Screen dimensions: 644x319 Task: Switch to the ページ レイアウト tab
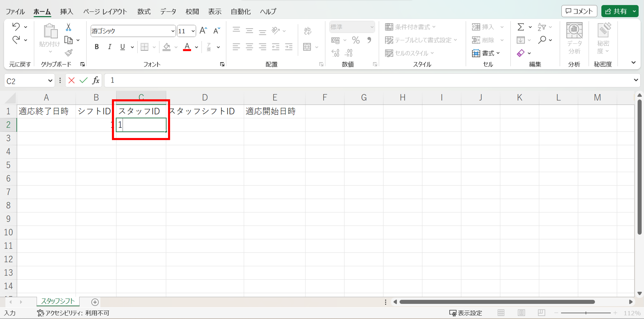coord(105,11)
